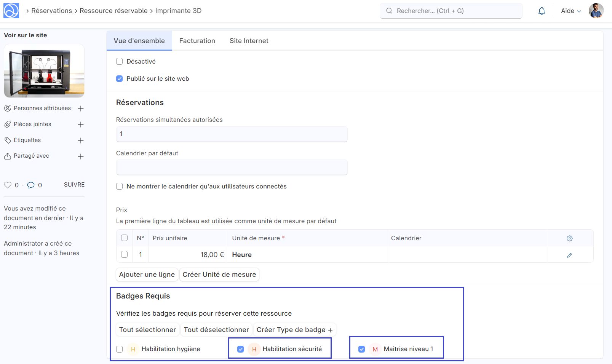The height and width of the screenshot is (364, 612).
Task: Uncheck Publié sur le site web
Action: [120, 79]
